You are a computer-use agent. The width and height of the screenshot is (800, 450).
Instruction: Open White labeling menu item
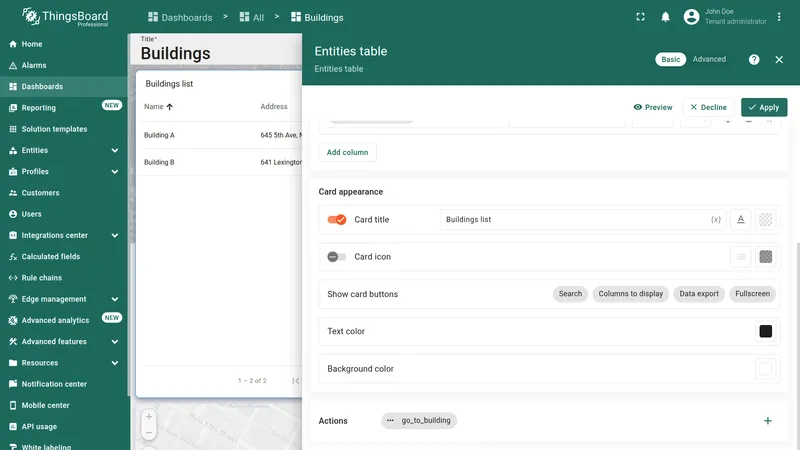pyautogui.click(x=64, y=446)
